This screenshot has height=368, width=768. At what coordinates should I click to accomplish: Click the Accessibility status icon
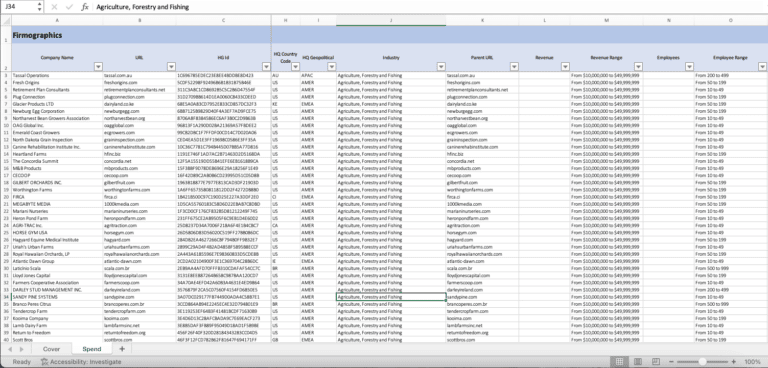click(x=45, y=362)
